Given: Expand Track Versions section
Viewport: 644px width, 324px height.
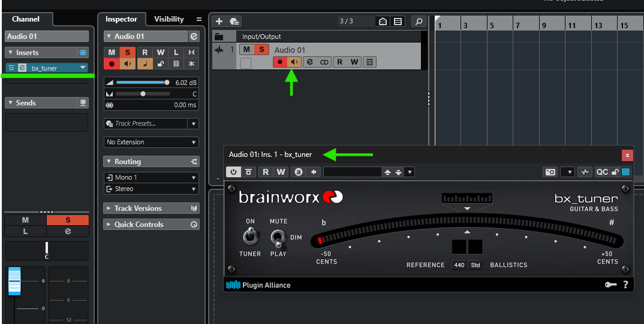Looking at the screenshot, I should pyautogui.click(x=109, y=208).
